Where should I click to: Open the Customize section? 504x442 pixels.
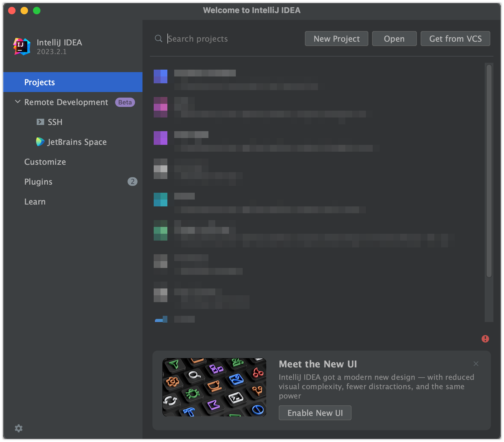(x=45, y=162)
